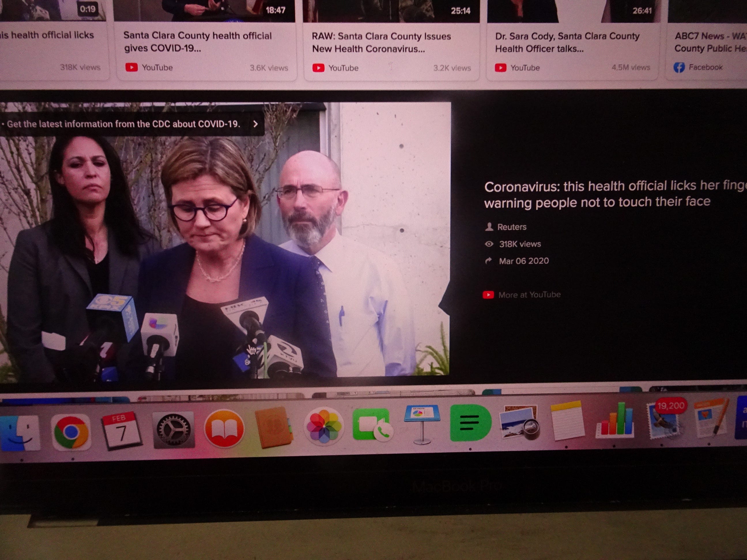747x560 pixels.
Task: Open the 18:47 video thumbnail
Action: click(205, 11)
